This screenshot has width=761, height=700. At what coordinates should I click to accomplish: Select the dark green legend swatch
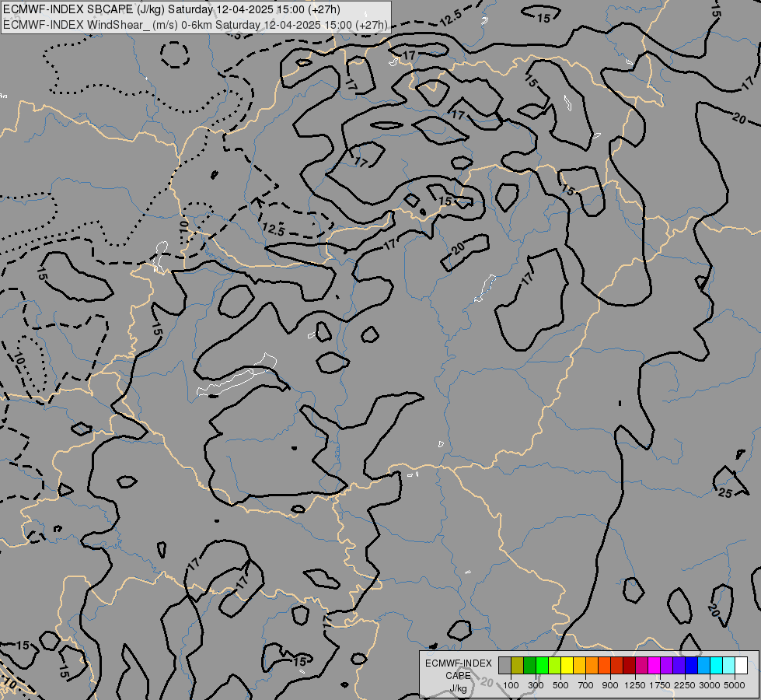[x=529, y=665]
